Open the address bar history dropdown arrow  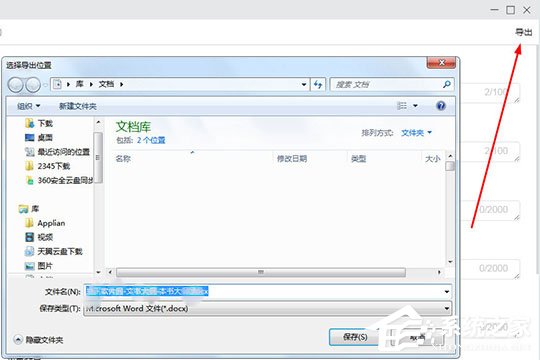click(304, 84)
